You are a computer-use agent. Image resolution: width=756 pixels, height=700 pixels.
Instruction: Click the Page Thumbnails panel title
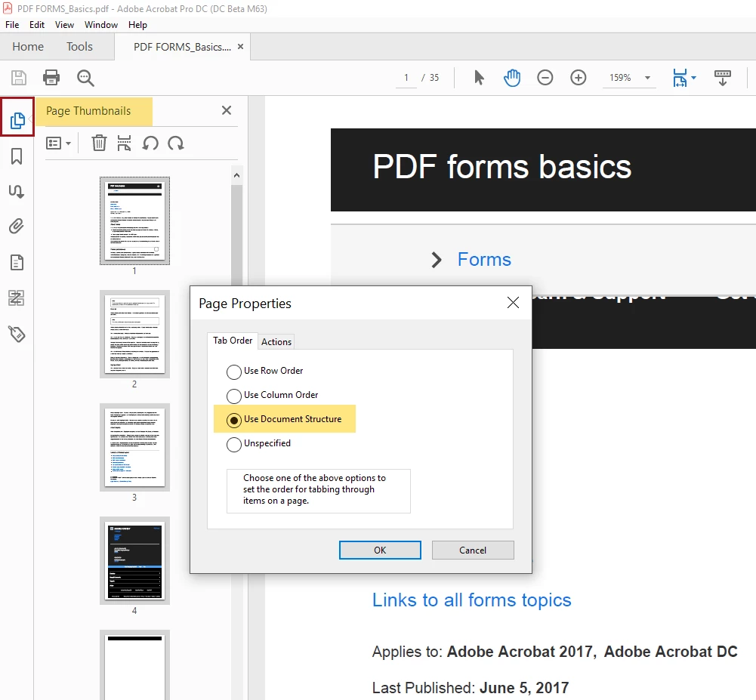point(88,111)
